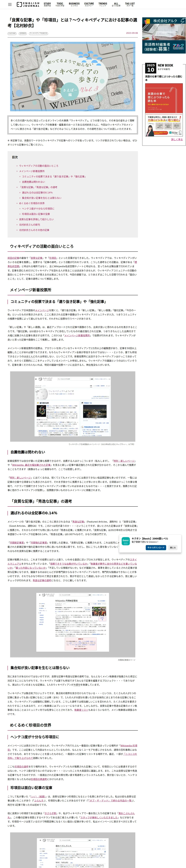This screenshot has width=186, height=868.
Task: Jump to 珍項目は面白い記事の宝庫 in contents
Action: tap(36, 214)
